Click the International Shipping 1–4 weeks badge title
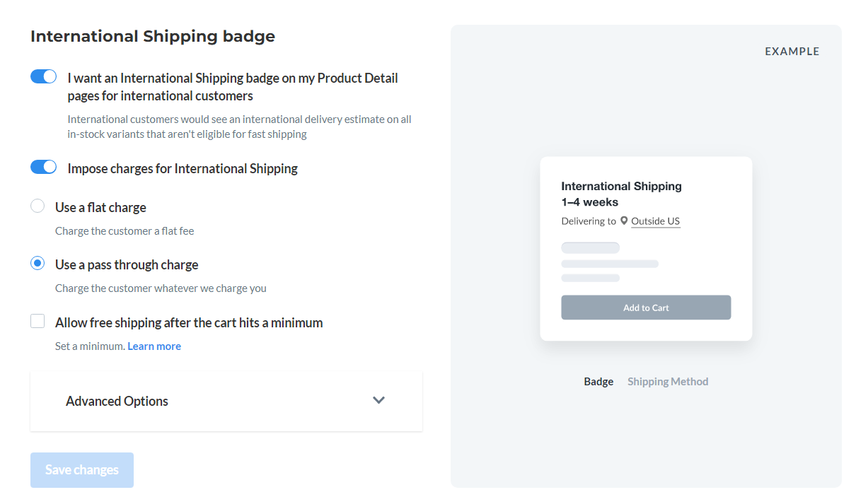Viewport: 868px width, 497px height. (x=621, y=194)
